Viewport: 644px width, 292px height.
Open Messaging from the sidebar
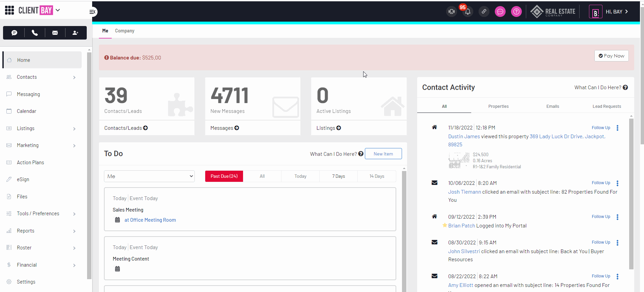click(x=28, y=94)
